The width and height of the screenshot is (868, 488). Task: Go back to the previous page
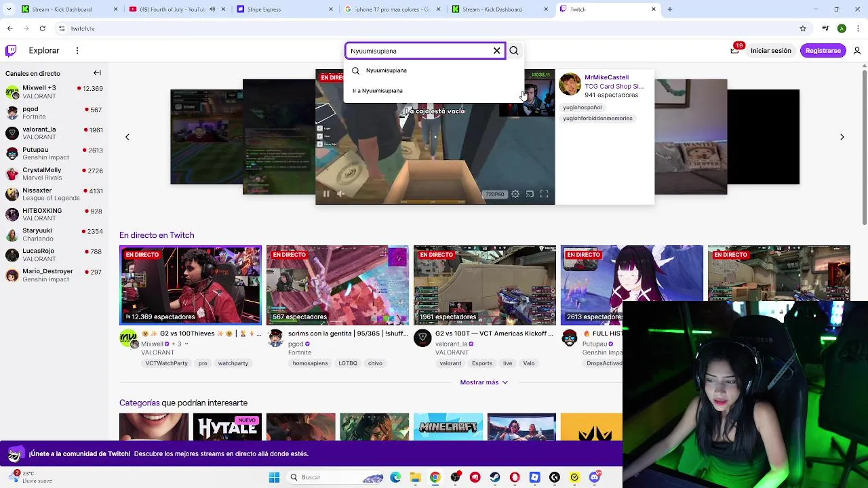[9, 28]
